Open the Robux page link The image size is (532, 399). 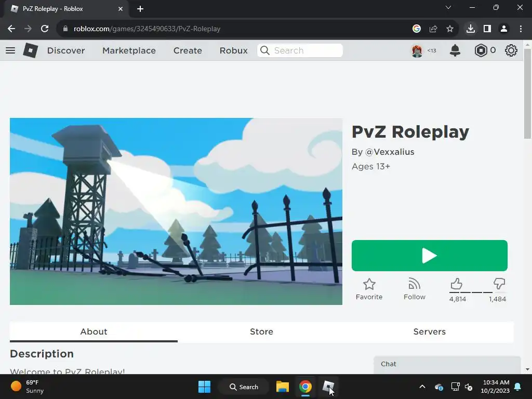pos(233,50)
